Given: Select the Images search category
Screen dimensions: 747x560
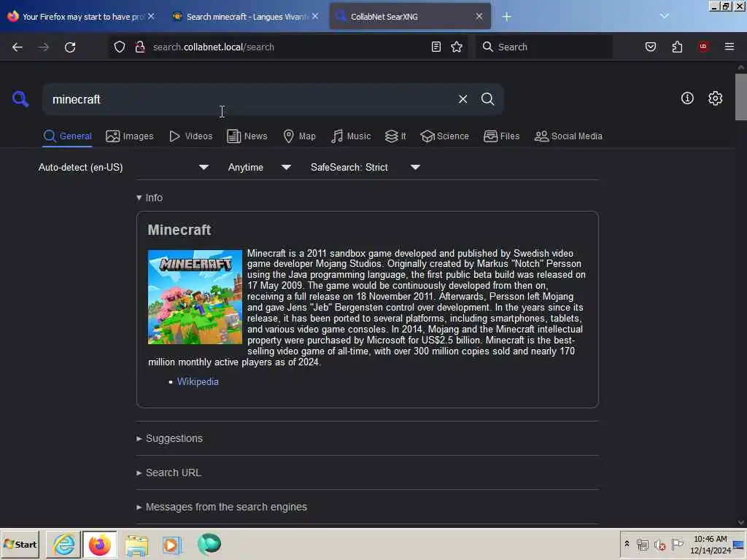Looking at the screenshot, I should point(130,136).
